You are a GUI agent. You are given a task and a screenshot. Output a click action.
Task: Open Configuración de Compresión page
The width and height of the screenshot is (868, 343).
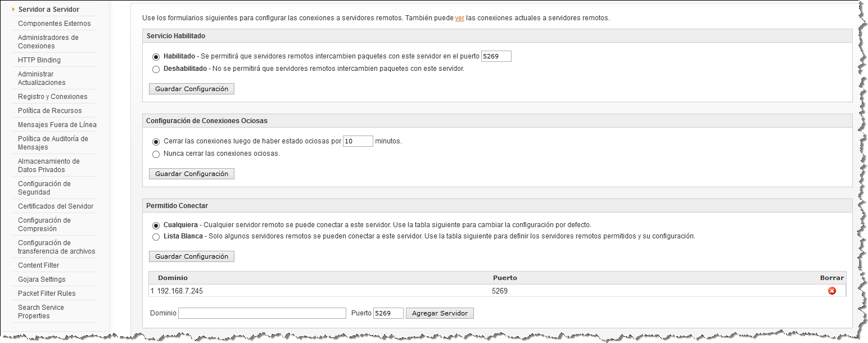point(44,224)
